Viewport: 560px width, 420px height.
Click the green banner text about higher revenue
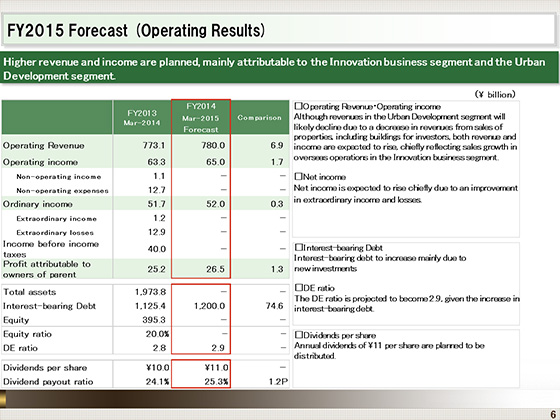pyautogui.click(x=274, y=69)
